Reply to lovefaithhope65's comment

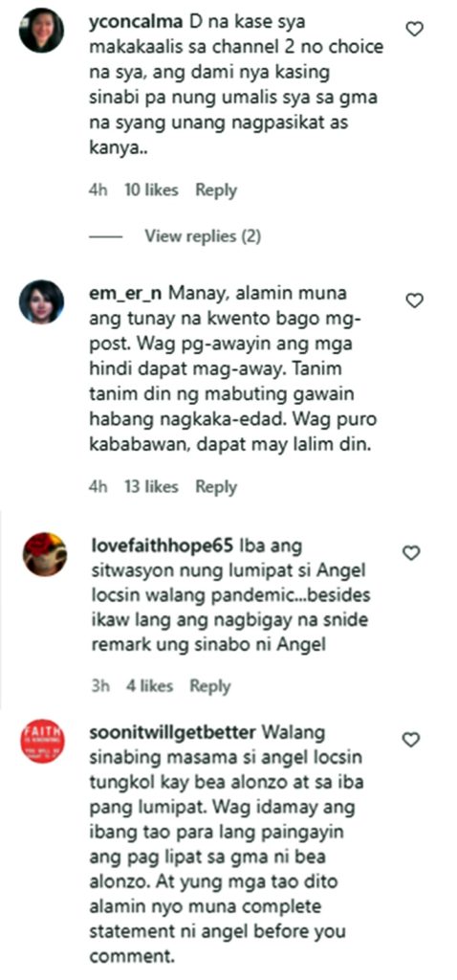(210, 686)
